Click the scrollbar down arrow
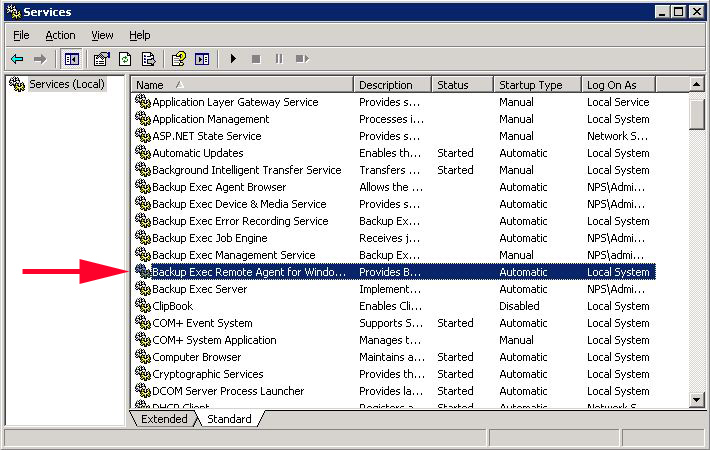The width and height of the screenshot is (710, 450). (696, 400)
